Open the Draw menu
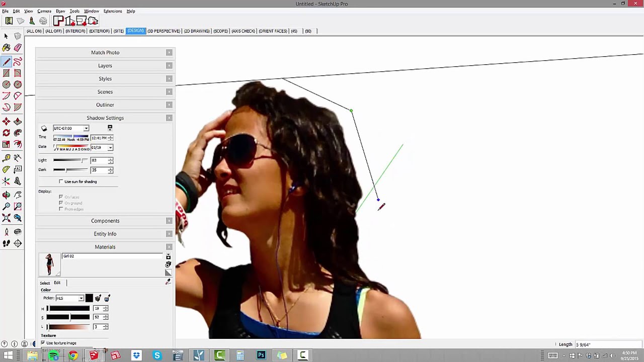Screen dimensions: 644x362 (60, 11)
